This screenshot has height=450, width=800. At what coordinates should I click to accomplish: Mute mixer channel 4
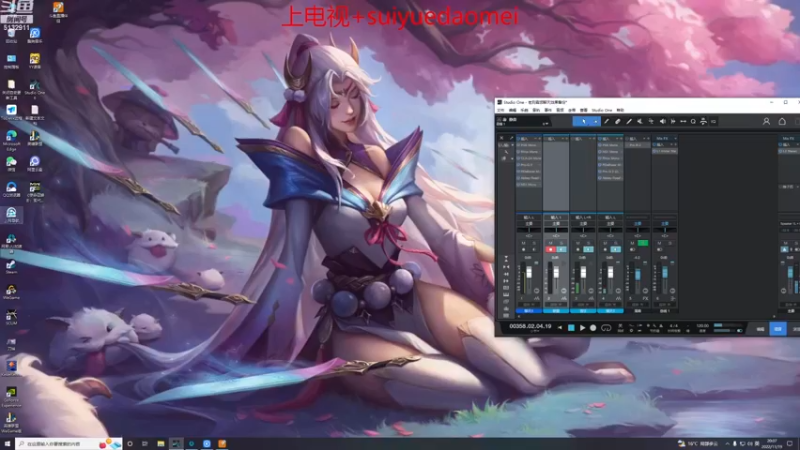pos(605,243)
